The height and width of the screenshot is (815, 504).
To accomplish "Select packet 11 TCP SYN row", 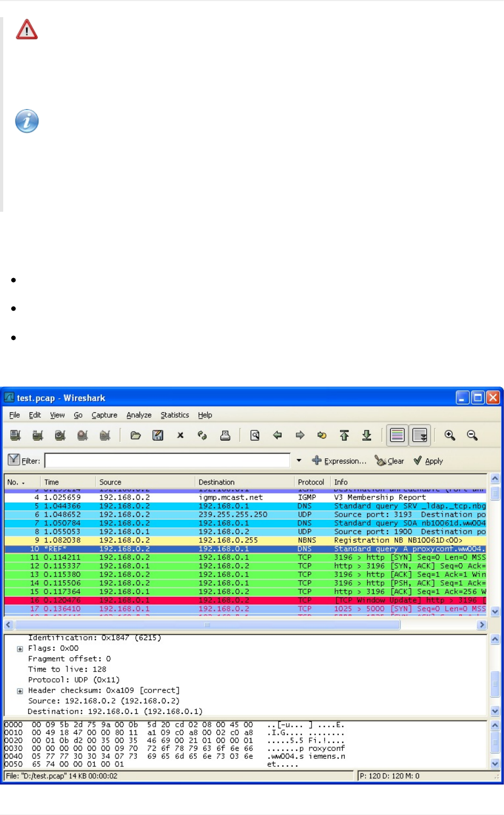I will click(x=245, y=557).
